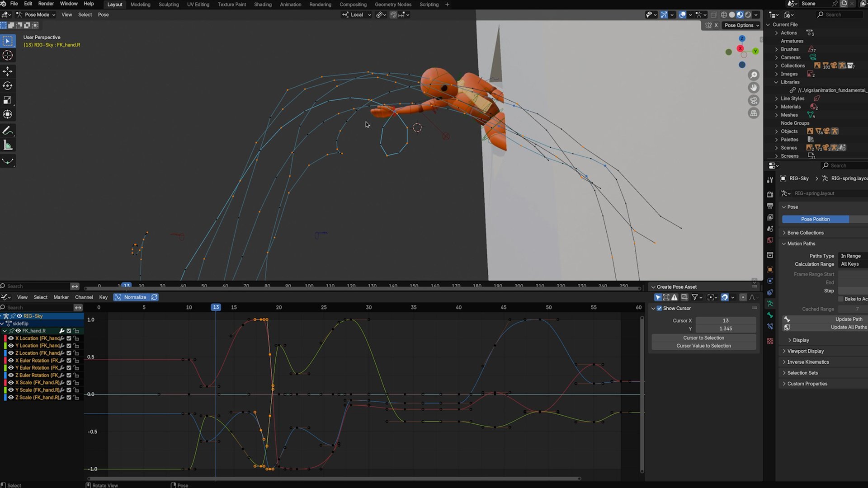Open the Channel menu in graph editor

click(x=84, y=297)
